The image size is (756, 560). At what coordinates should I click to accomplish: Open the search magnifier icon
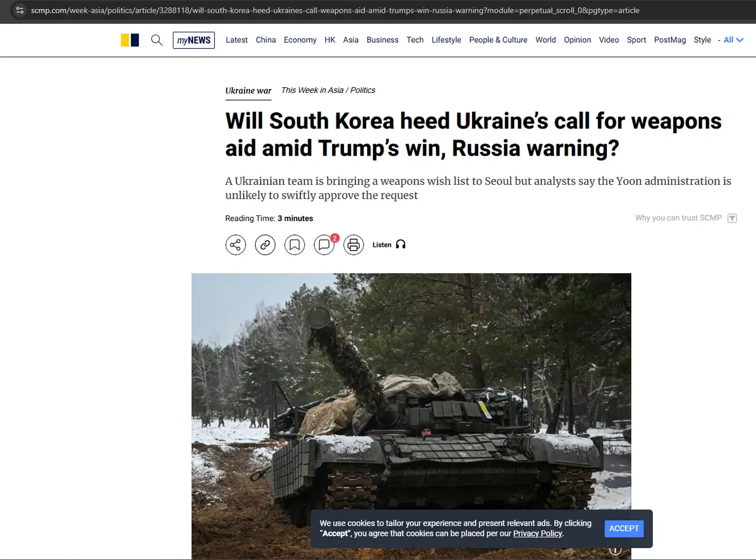(x=157, y=40)
